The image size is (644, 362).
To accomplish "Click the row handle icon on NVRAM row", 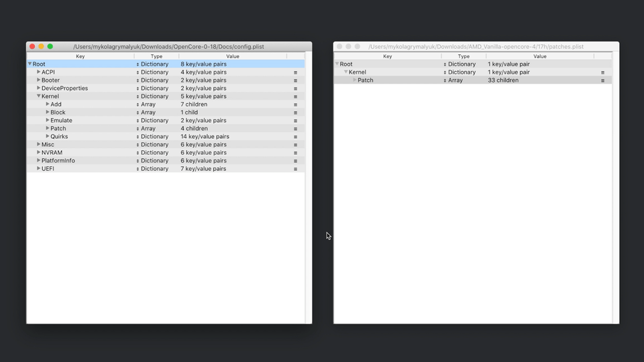I will (295, 153).
